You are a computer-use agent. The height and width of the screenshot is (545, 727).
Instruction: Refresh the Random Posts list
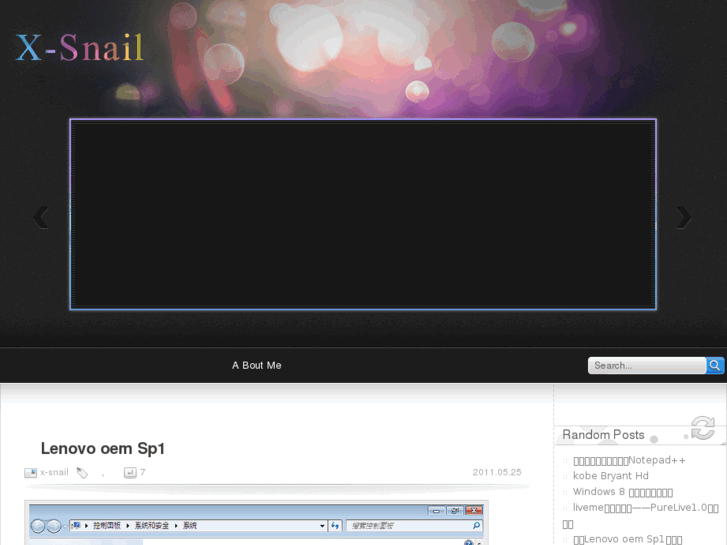(x=703, y=428)
